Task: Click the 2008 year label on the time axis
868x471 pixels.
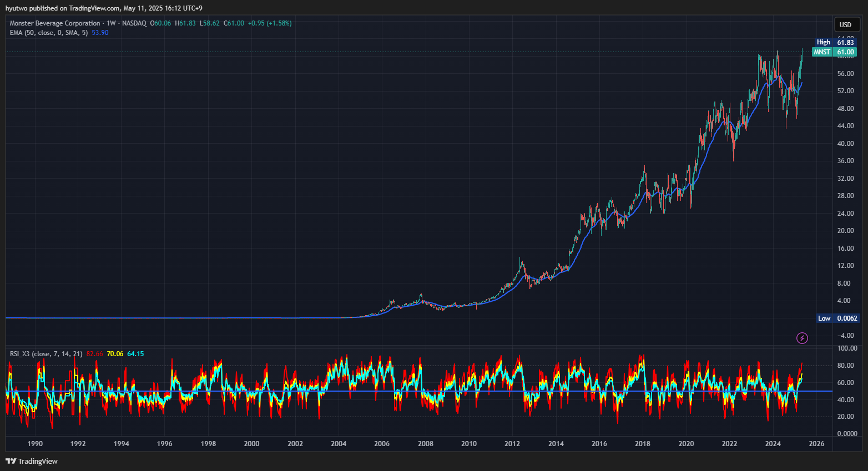Action: (x=426, y=444)
